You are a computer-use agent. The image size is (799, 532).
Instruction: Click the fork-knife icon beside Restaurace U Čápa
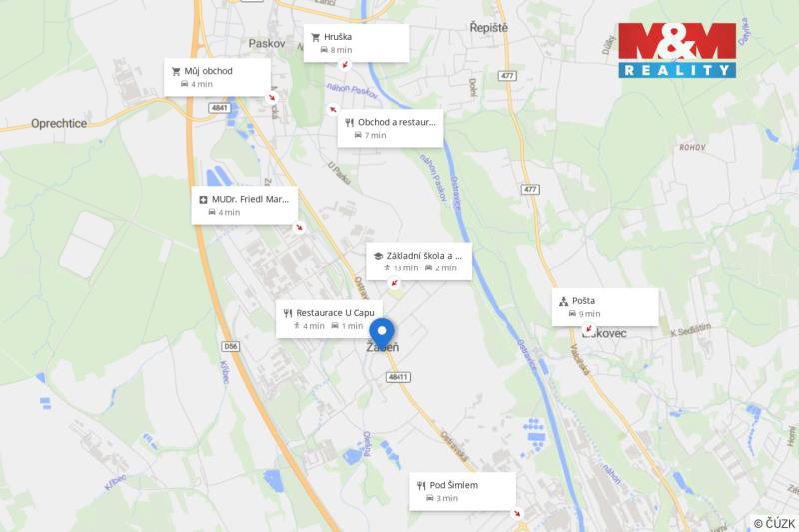tap(288, 313)
